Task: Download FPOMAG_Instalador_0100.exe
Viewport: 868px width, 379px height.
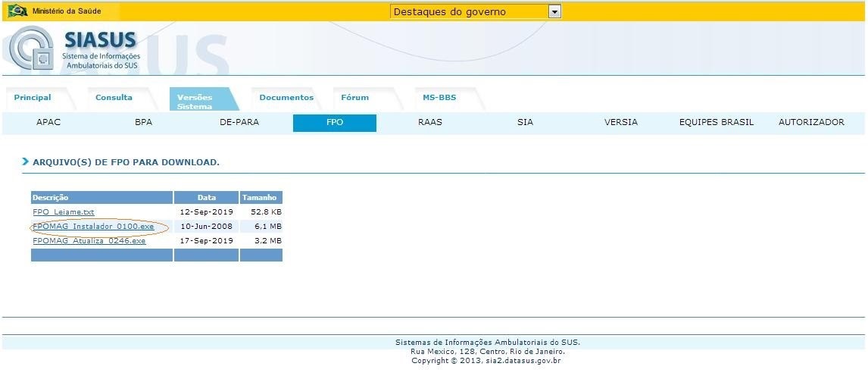Action: tap(93, 227)
